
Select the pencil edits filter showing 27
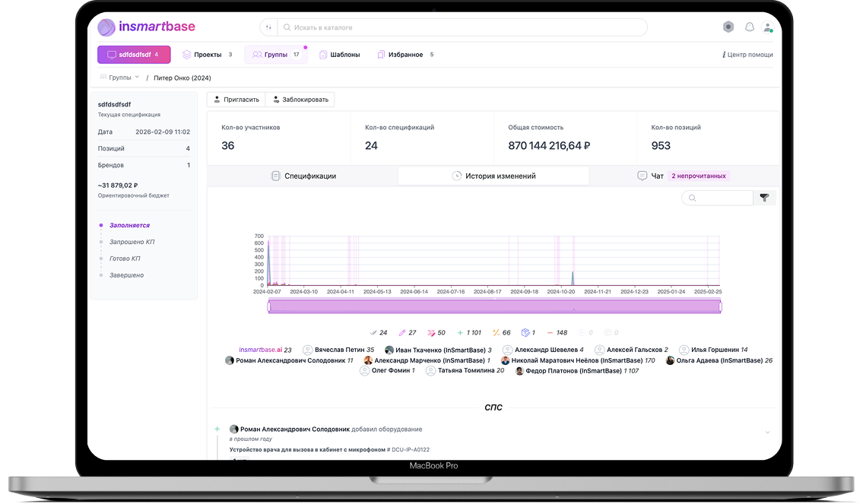pos(407,332)
